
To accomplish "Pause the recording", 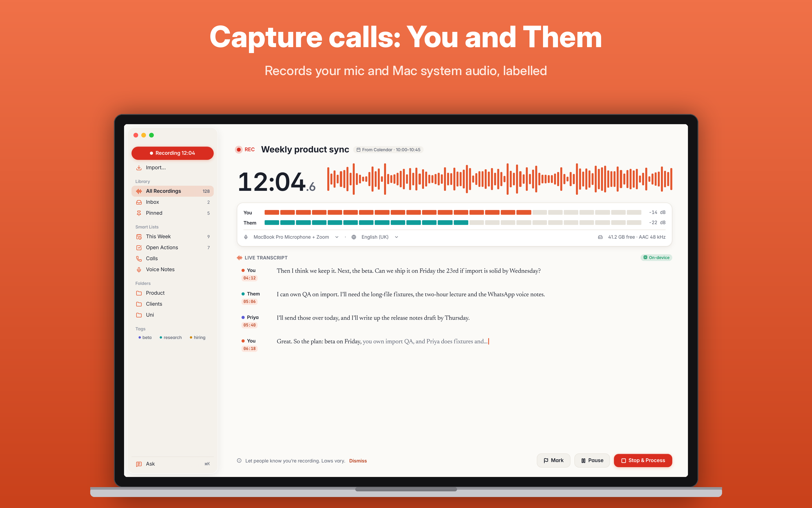I will click(x=592, y=460).
